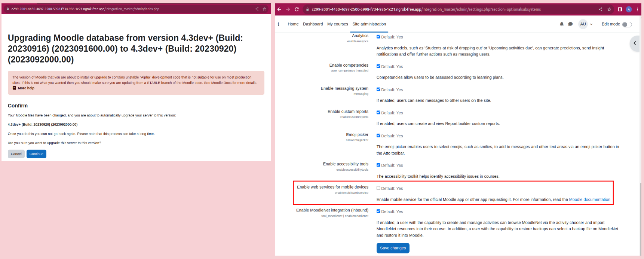Open the browser side panel icon

[x=620, y=9]
